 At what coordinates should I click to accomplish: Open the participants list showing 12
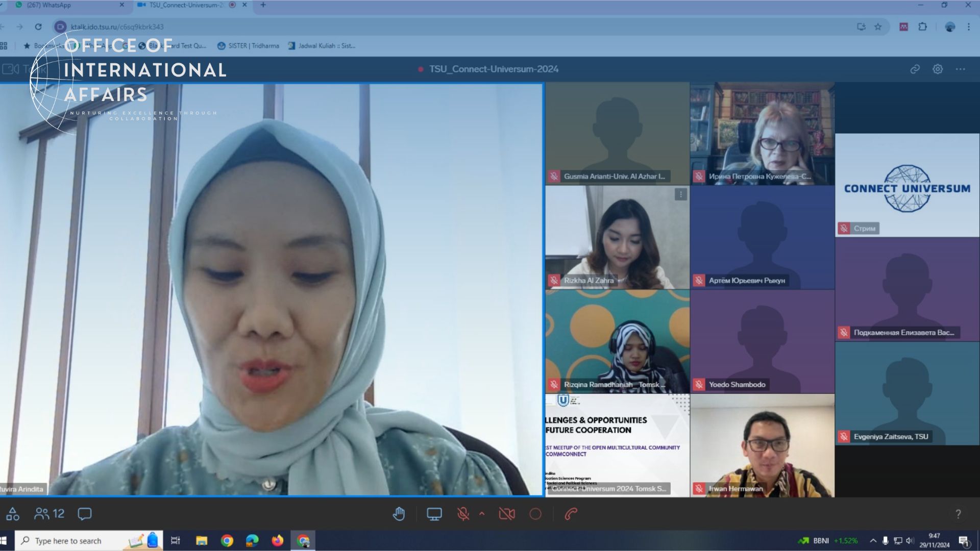coord(50,514)
